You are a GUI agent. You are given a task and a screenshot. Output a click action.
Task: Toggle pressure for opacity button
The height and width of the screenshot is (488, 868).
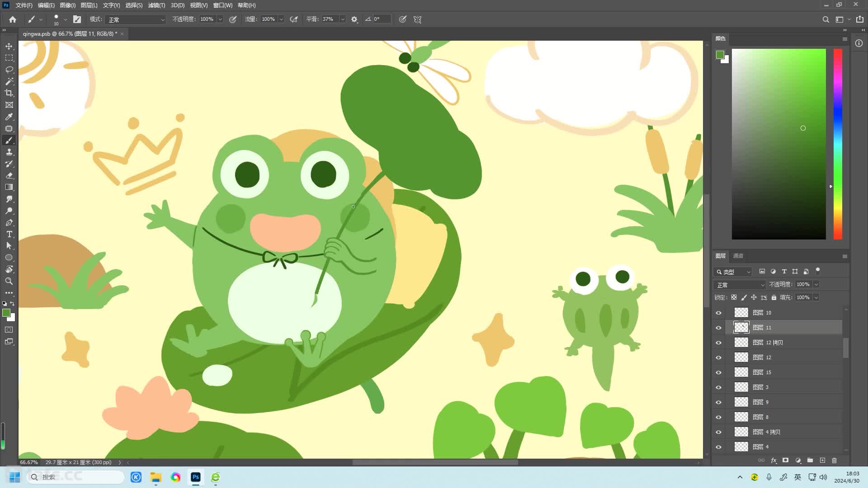[233, 19]
